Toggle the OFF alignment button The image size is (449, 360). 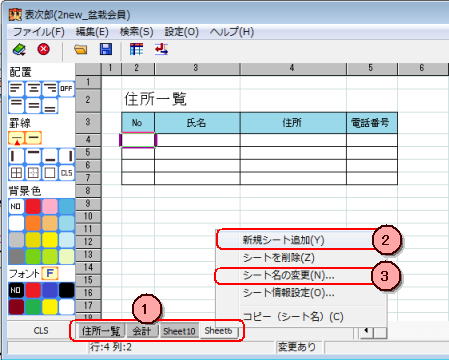pyautogui.click(x=66, y=89)
